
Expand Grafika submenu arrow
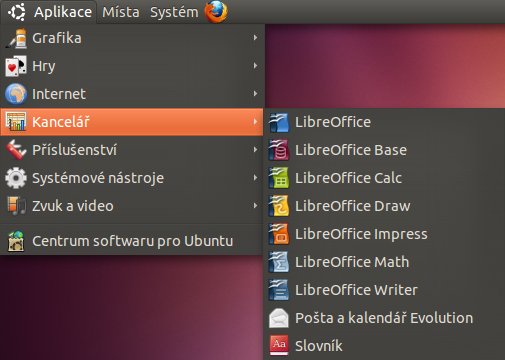(x=255, y=38)
